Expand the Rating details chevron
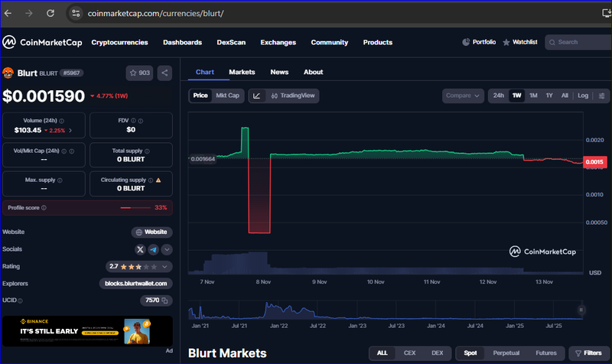Viewport: 612px width, 364px height. pyautogui.click(x=166, y=267)
